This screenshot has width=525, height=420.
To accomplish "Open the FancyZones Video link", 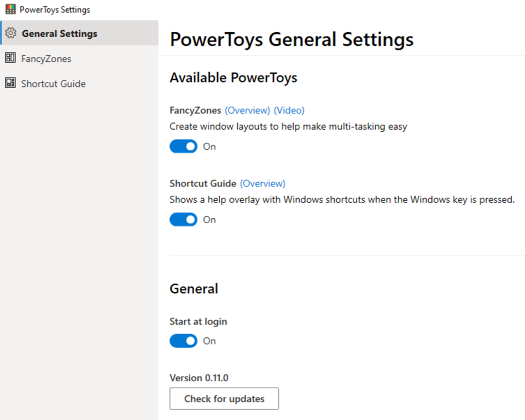I will (289, 110).
